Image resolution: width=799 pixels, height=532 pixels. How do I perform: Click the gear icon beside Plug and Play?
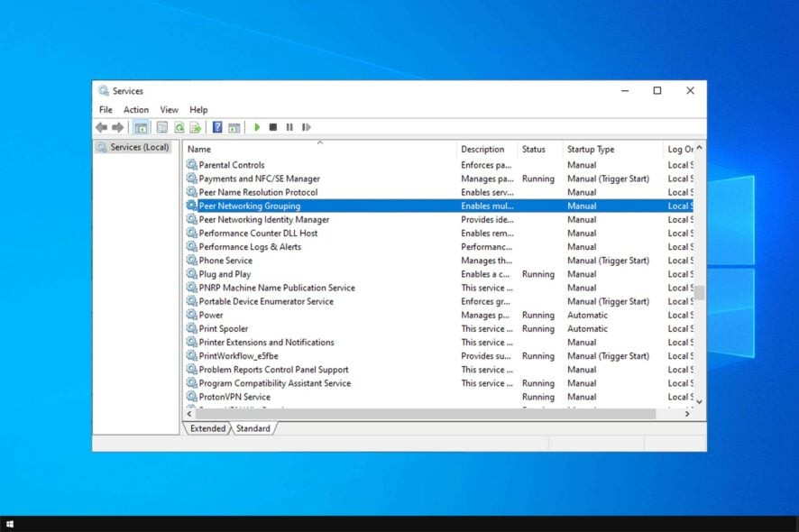coord(191,273)
